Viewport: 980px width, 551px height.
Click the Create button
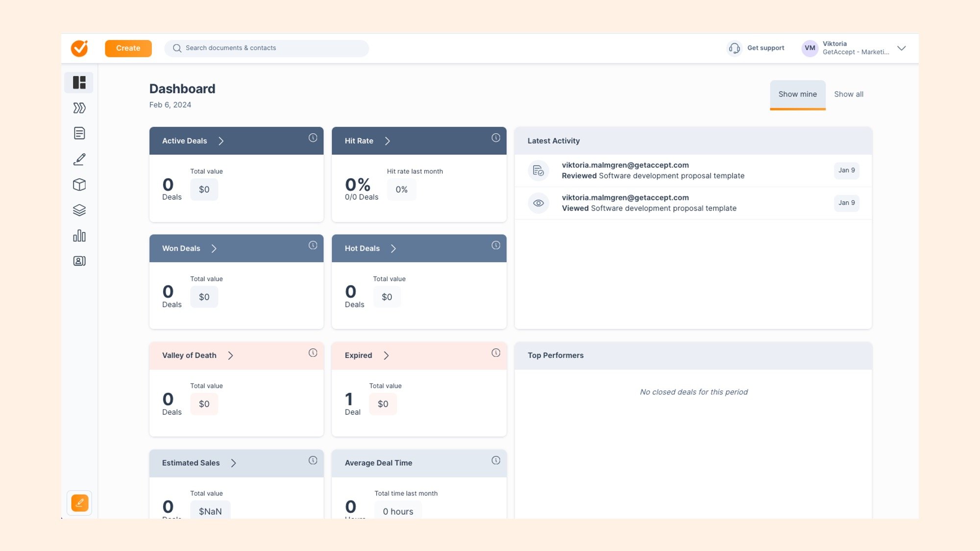(128, 48)
